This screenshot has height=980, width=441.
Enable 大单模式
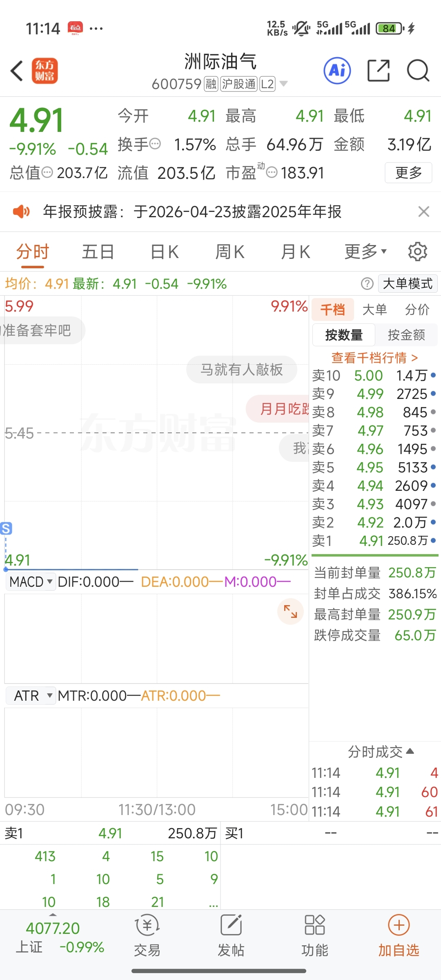(408, 283)
